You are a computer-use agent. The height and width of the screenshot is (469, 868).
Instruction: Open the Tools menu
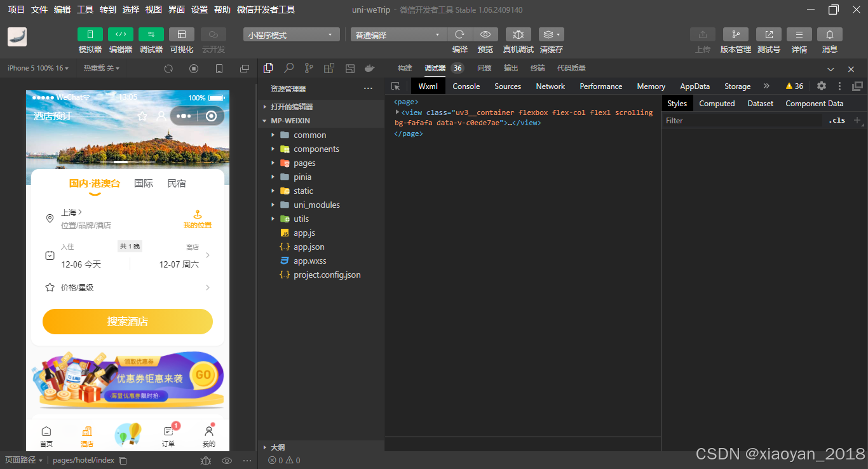coord(85,10)
